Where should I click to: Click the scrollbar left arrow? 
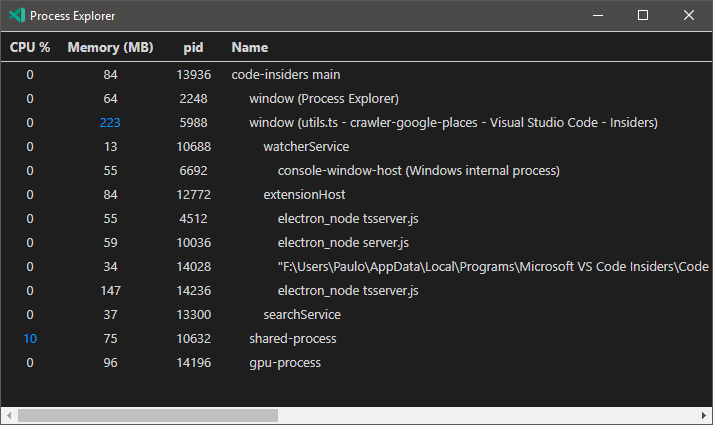(x=9, y=415)
